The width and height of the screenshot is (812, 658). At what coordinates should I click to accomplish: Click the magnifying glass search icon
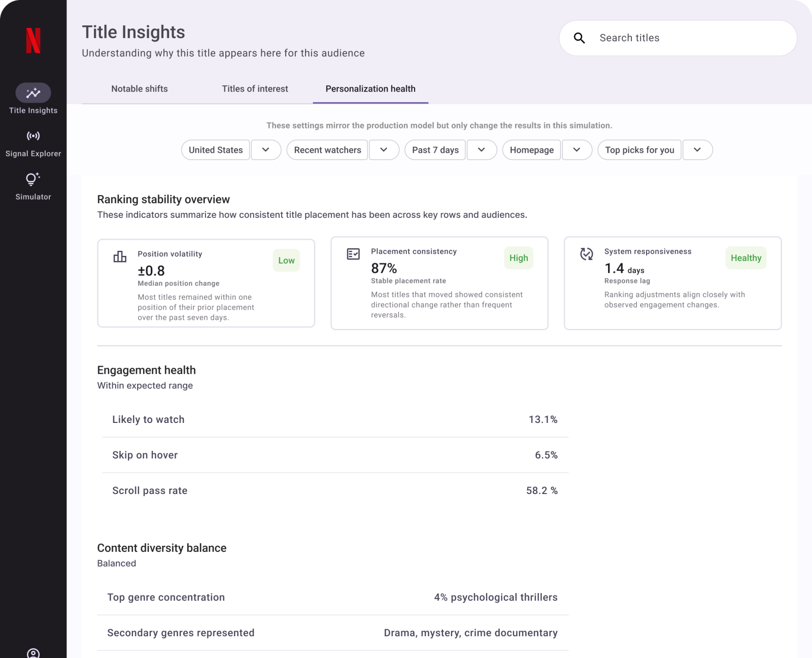point(579,38)
